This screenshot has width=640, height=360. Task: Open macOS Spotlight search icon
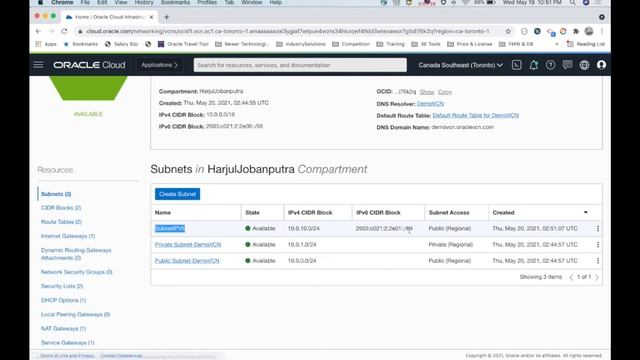573,2
